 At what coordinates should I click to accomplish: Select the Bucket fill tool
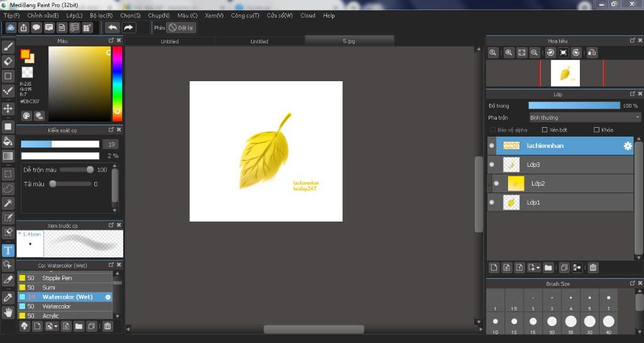(x=8, y=141)
